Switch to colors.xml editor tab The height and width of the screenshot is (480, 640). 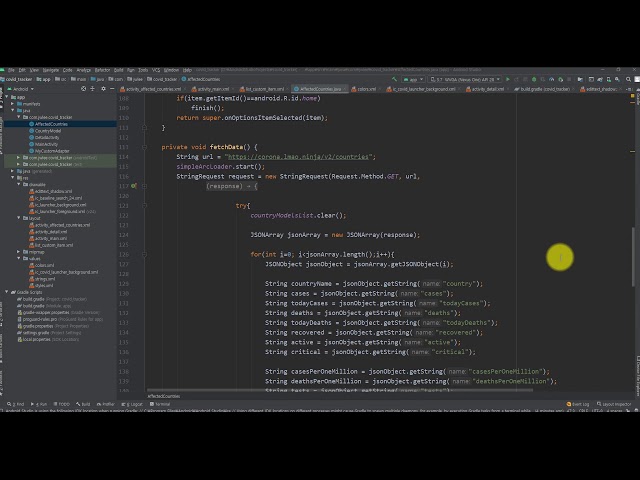364,89
